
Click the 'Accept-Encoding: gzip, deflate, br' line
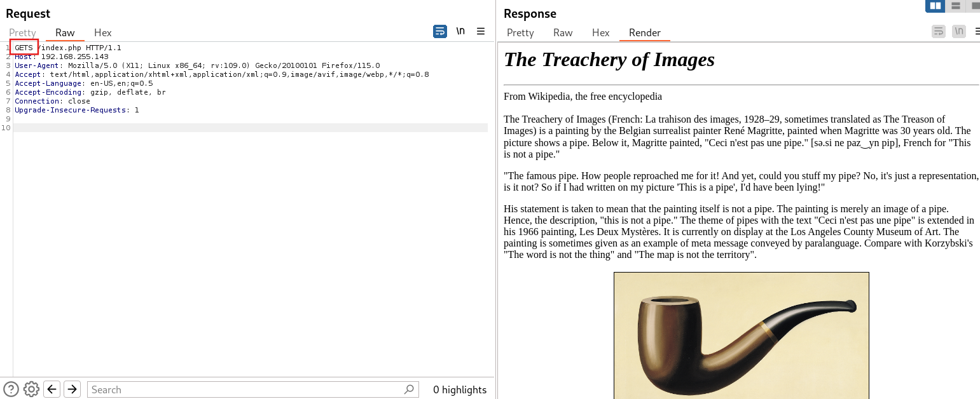[x=90, y=92]
